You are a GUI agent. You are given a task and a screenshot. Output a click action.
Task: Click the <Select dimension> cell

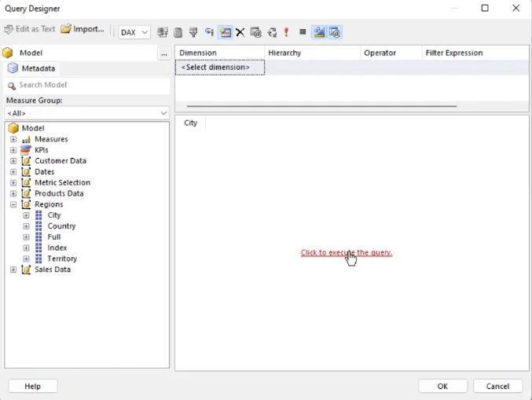[x=220, y=67]
